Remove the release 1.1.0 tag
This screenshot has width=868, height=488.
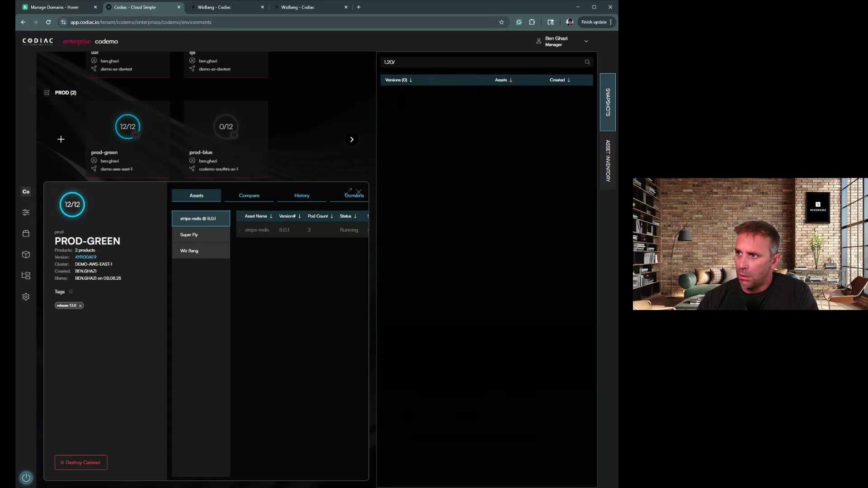pyautogui.click(x=80, y=306)
